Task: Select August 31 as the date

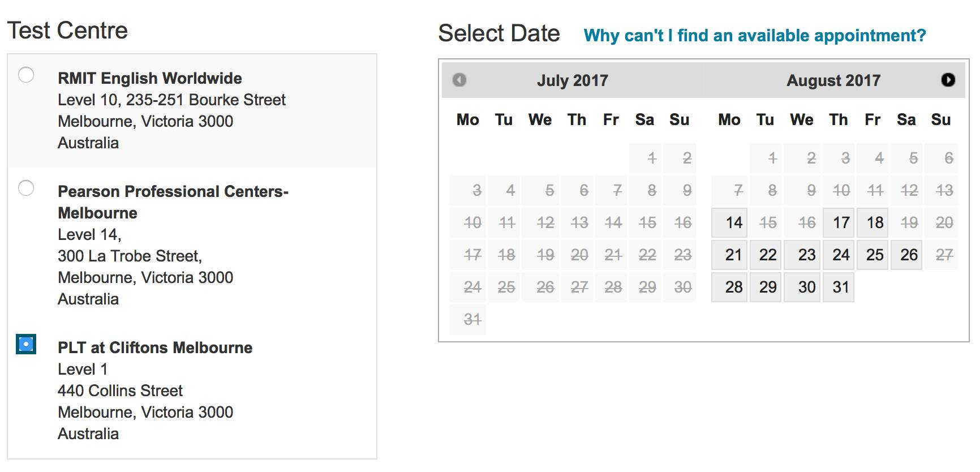Action: [x=840, y=287]
